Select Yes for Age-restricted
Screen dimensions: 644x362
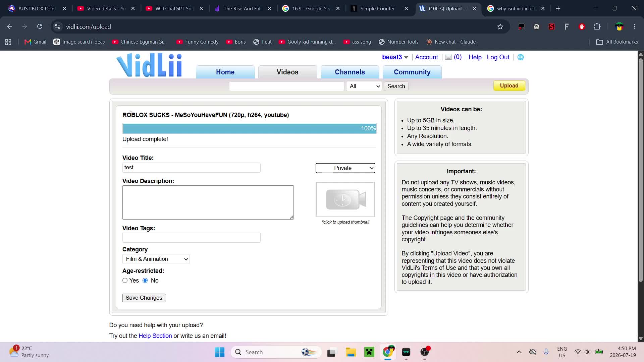coord(125,281)
